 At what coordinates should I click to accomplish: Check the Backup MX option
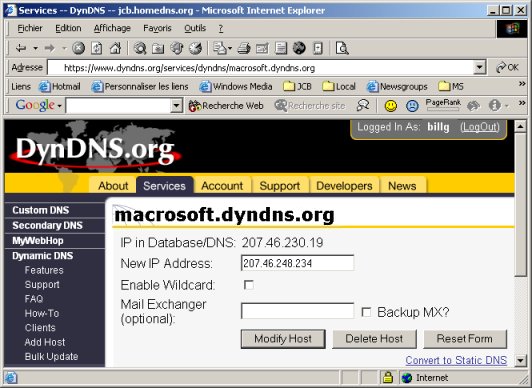366,312
